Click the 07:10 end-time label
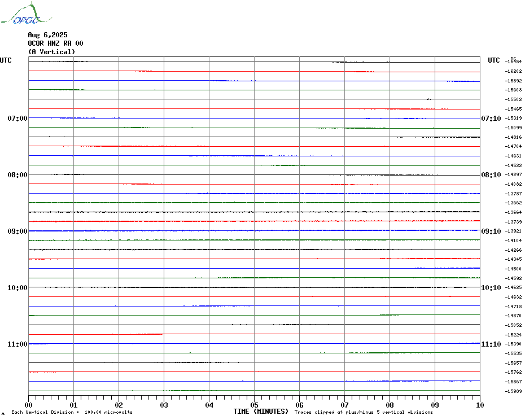The image size is (525, 420). pyautogui.click(x=491, y=118)
